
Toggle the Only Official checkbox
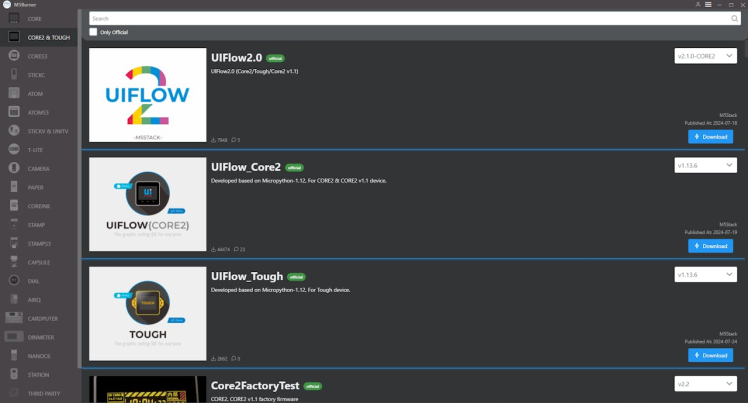(93, 32)
